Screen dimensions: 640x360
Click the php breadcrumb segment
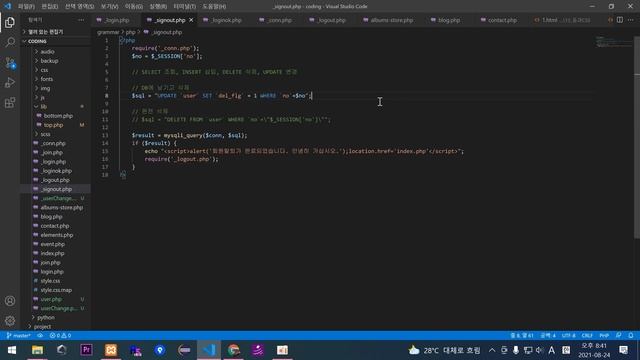pyautogui.click(x=130, y=32)
